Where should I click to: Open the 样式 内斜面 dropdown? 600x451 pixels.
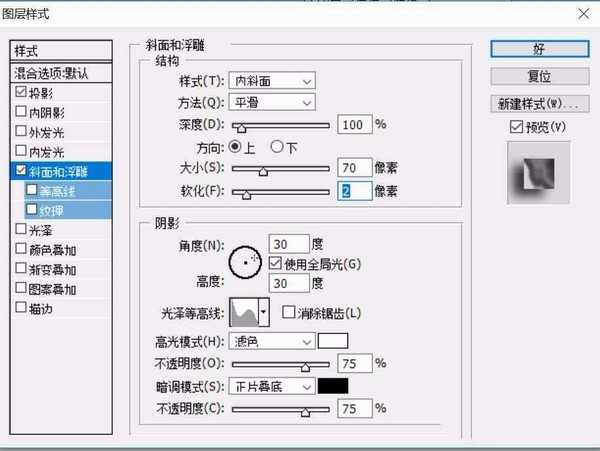pos(274,80)
